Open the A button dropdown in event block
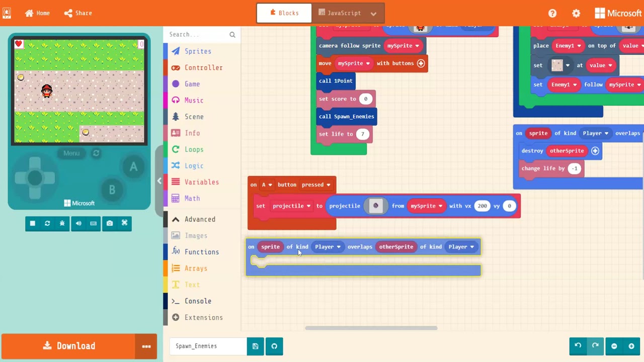This screenshot has width=644, height=362. click(267, 185)
